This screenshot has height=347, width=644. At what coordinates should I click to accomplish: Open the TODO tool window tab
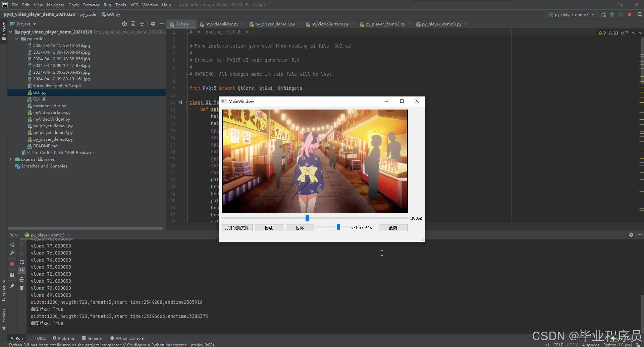click(x=38, y=338)
